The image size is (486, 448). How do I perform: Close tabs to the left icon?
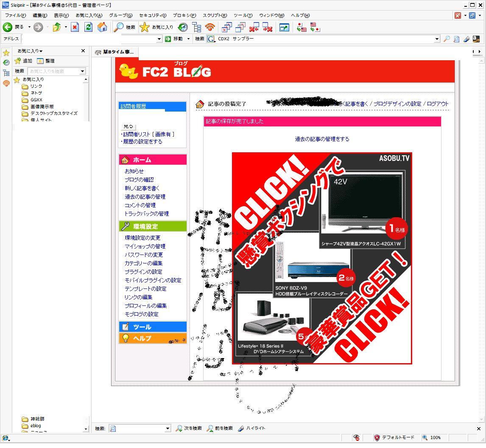click(254, 27)
